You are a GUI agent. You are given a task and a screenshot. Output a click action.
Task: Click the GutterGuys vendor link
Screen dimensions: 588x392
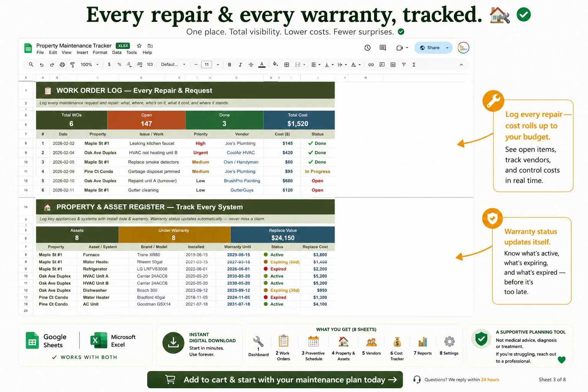pos(242,190)
